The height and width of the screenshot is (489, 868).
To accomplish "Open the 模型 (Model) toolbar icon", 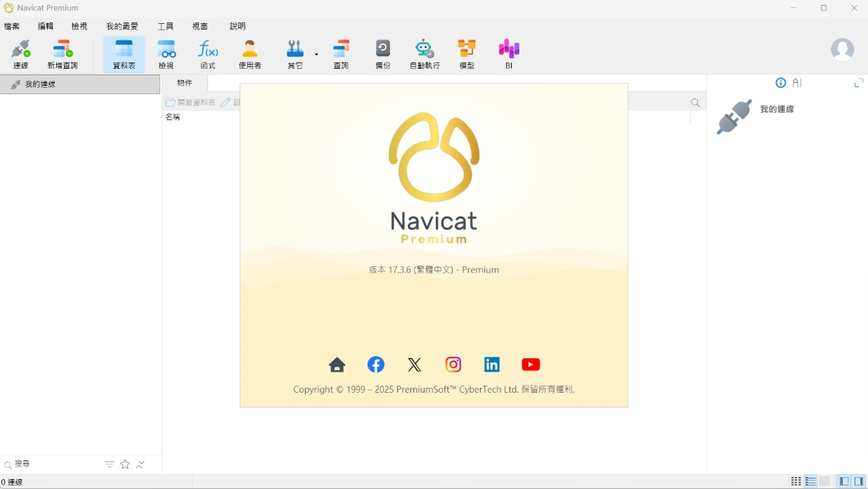I will (467, 54).
